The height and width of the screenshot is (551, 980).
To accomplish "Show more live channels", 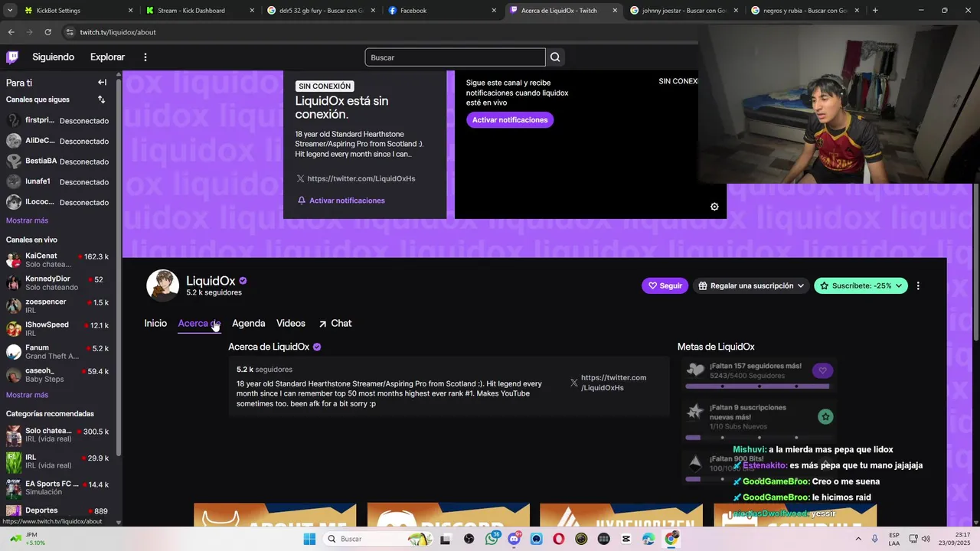I will 27,395.
